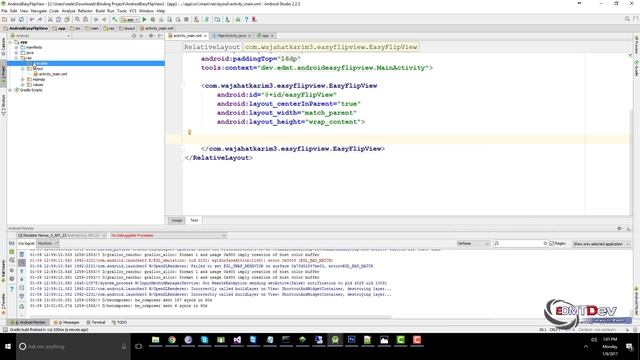Image resolution: width=640 pixels, height=360 pixels.
Task: Open the Verbose log level dropdown
Action: pos(473,244)
